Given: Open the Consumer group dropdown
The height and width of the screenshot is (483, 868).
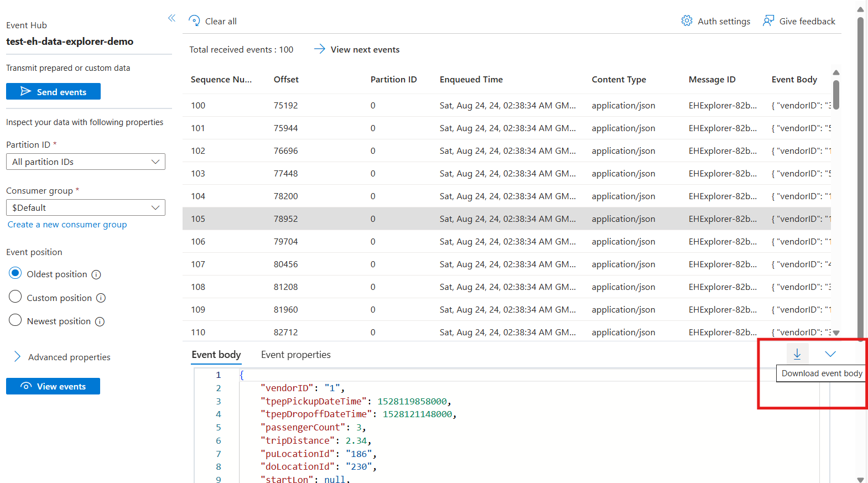Looking at the screenshot, I should pyautogui.click(x=86, y=207).
